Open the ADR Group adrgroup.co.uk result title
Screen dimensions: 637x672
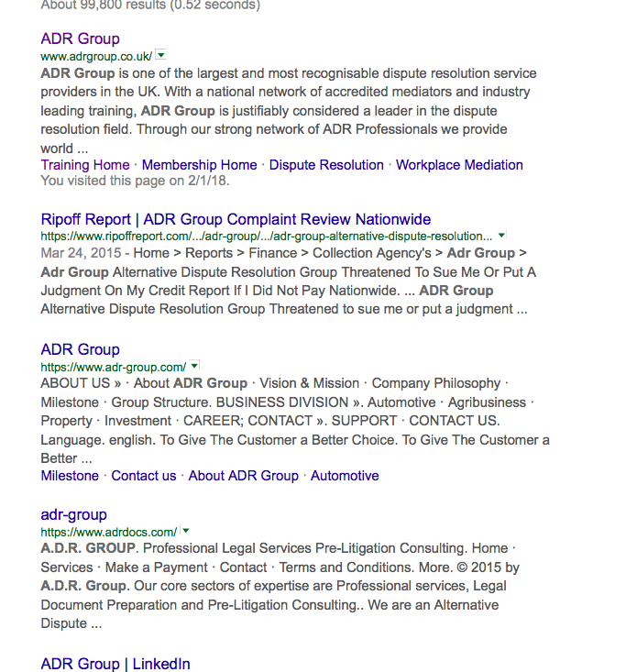click(x=80, y=39)
